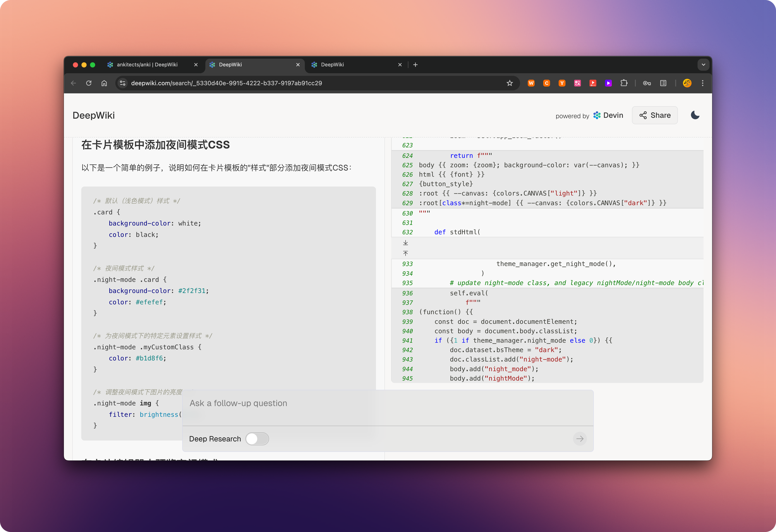Open a new browser tab
The width and height of the screenshot is (776, 532).
click(415, 65)
